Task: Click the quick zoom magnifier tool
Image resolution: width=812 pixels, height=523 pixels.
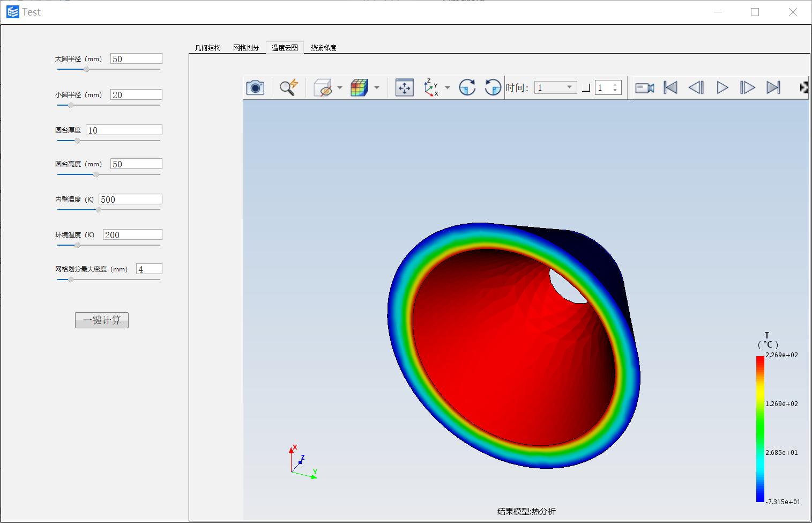Action: (x=289, y=87)
